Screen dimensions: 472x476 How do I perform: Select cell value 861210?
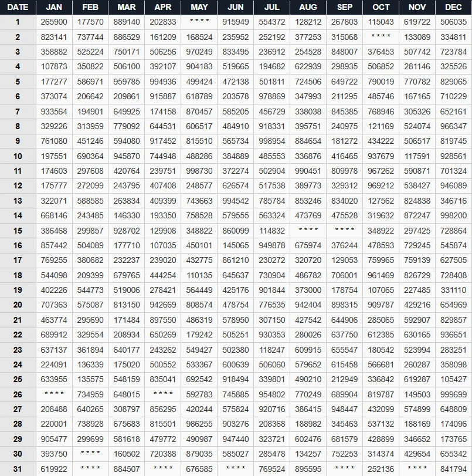235,260
